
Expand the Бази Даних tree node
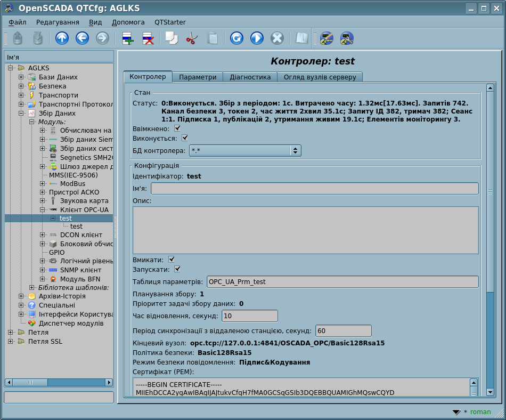tap(21, 77)
